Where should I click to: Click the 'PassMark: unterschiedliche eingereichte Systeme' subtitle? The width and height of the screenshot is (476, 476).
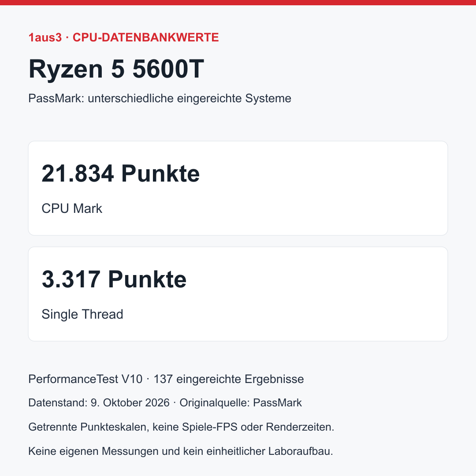pyautogui.click(x=160, y=98)
